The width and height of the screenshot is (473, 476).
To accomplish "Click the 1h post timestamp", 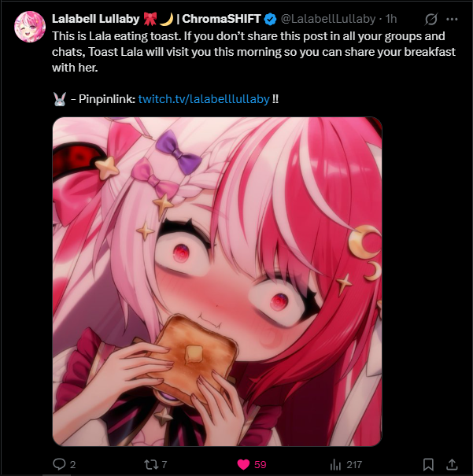I will 391,19.
